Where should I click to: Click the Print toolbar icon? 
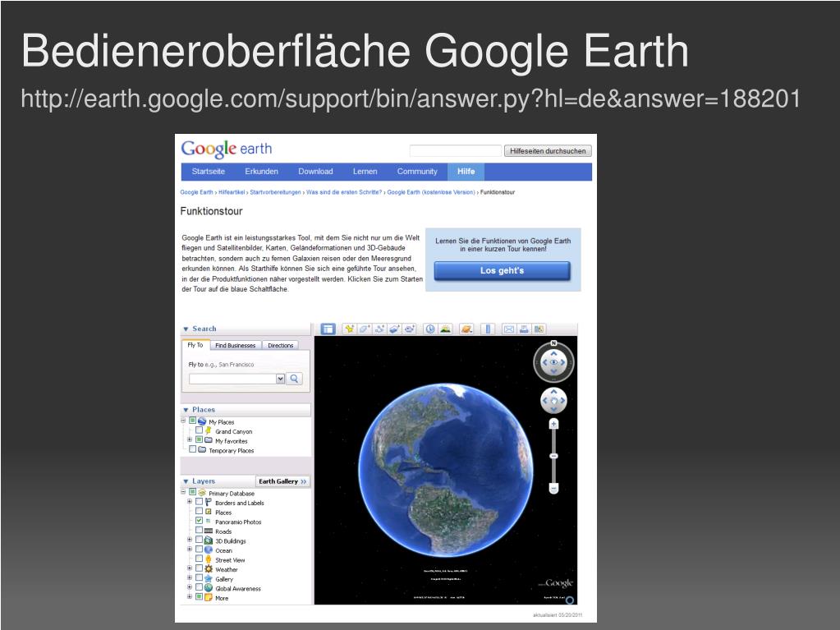tap(524, 329)
